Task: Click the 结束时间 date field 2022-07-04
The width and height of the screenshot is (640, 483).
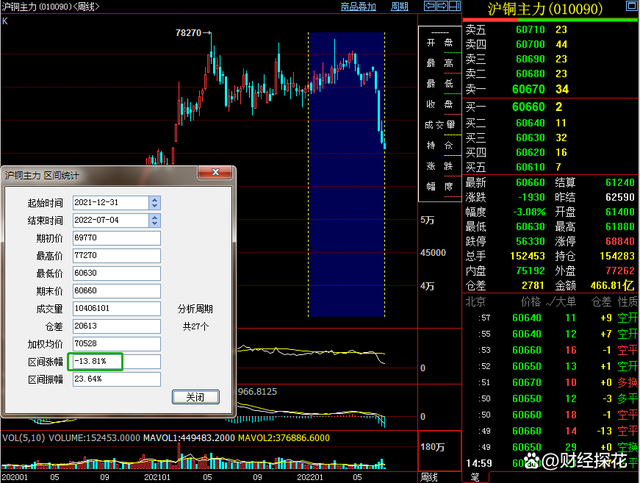Action: point(111,220)
